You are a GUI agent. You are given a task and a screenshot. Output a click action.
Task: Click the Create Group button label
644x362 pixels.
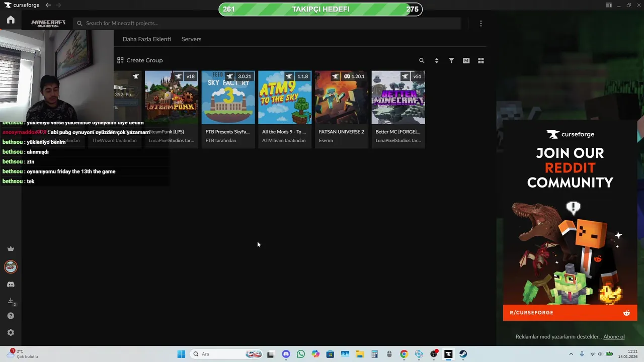coord(144,60)
